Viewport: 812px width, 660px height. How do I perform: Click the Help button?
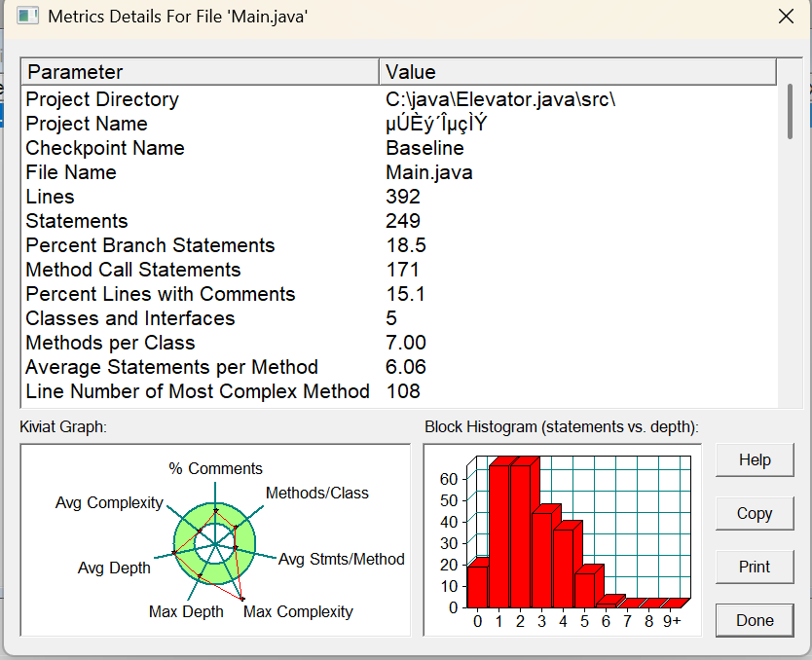[x=754, y=460]
